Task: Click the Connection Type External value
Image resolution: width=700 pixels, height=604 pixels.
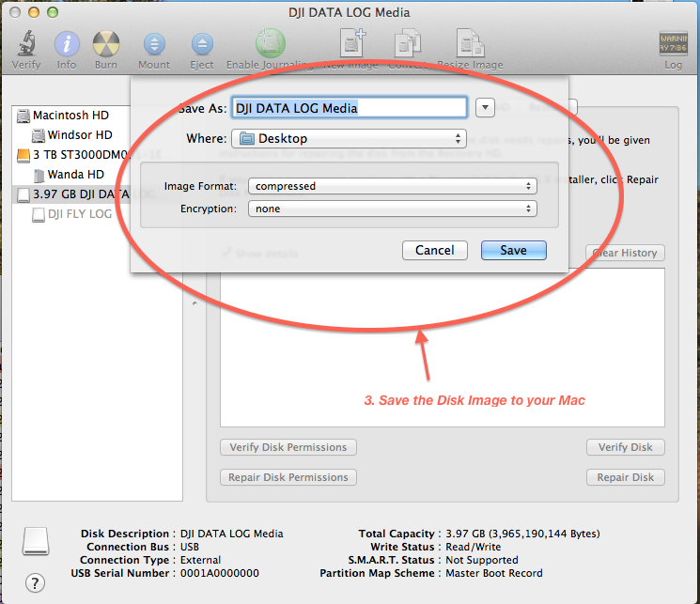Action: click(x=200, y=560)
